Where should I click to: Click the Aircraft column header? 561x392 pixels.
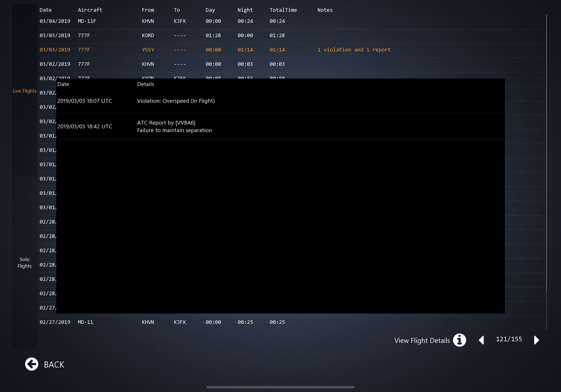[x=90, y=10]
